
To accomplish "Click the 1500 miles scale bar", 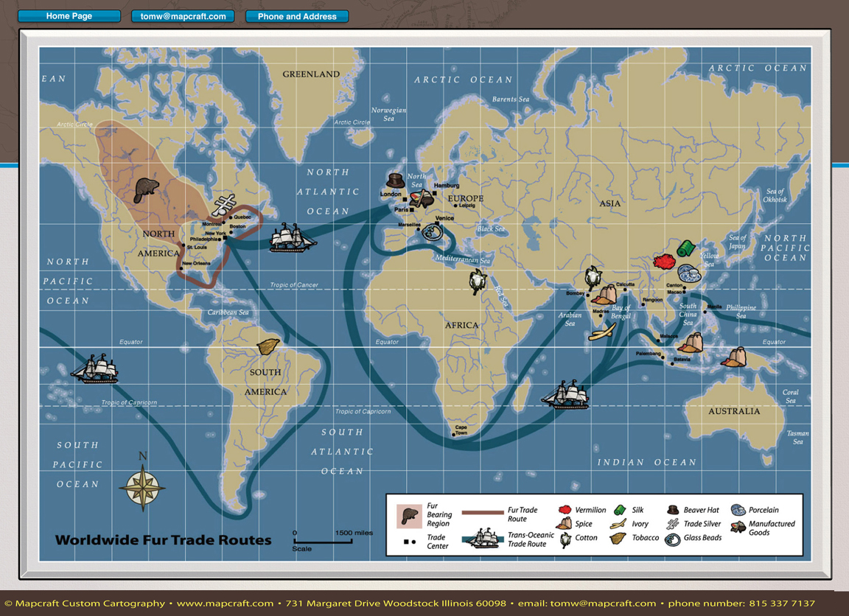I will pos(323,540).
